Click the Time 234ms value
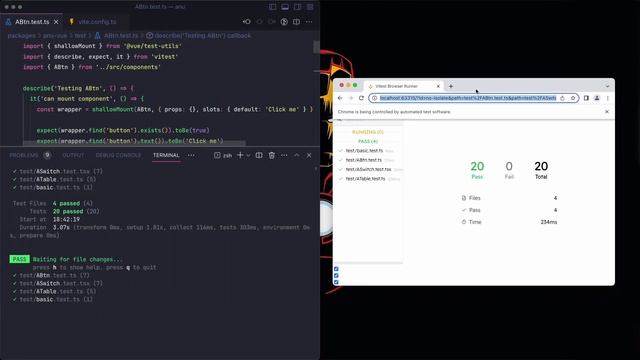This screenshot has height=360, width=640. [549, 222]
